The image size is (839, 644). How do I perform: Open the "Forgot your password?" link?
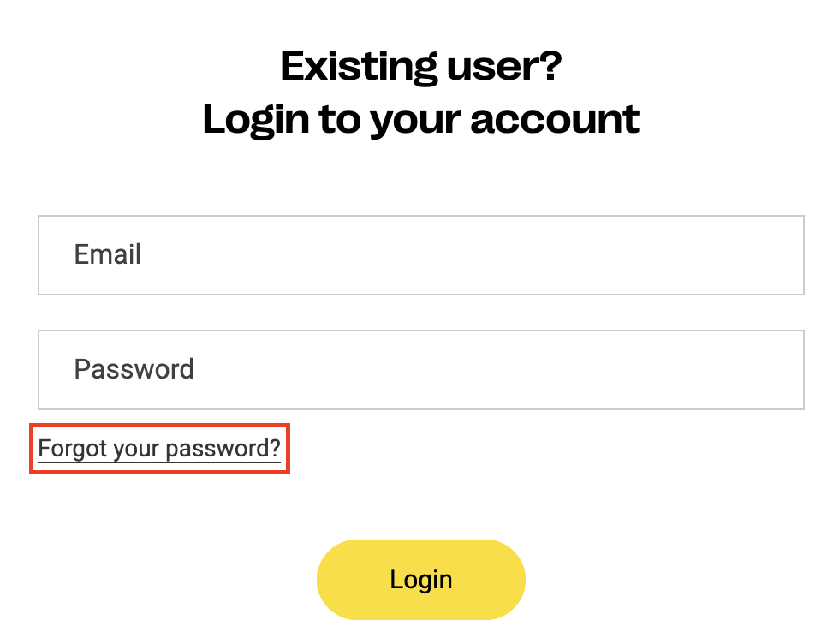click(160, 449)
